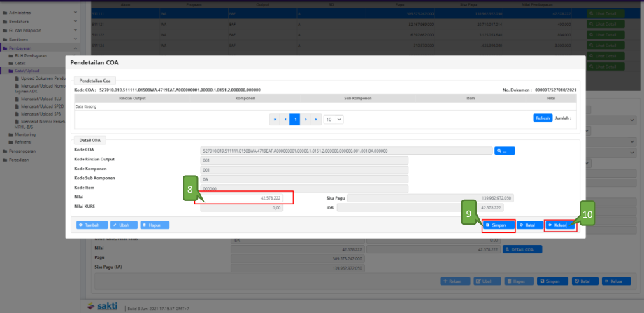This screenshot has height=313, width=644.
Task: Click the search button beside Kode COA
Action: tap(504, 151)
